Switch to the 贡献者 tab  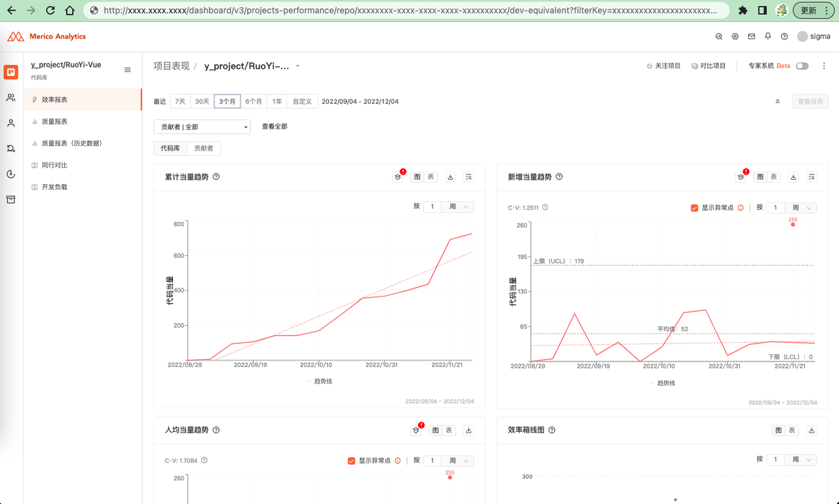tap(204, 149)
